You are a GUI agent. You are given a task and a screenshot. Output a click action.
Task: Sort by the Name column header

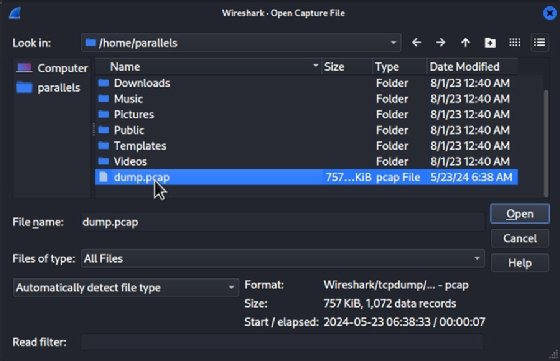(x=209, y=67)
